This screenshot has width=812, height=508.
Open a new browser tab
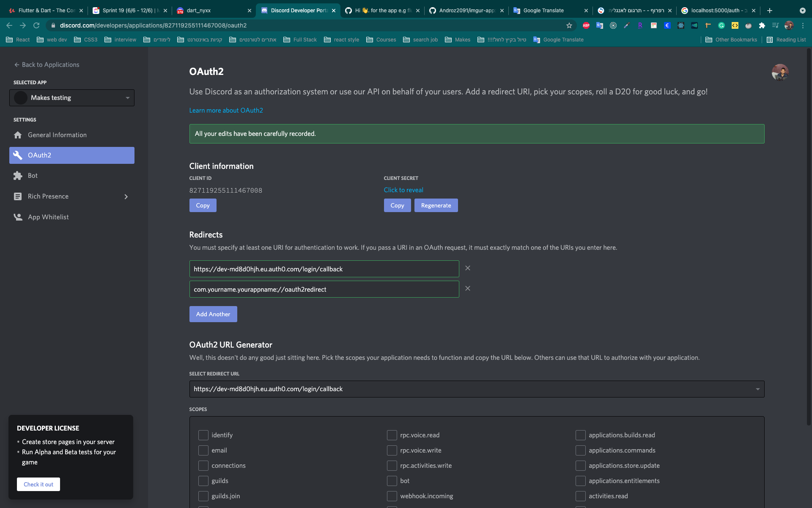tap(770, 11)
